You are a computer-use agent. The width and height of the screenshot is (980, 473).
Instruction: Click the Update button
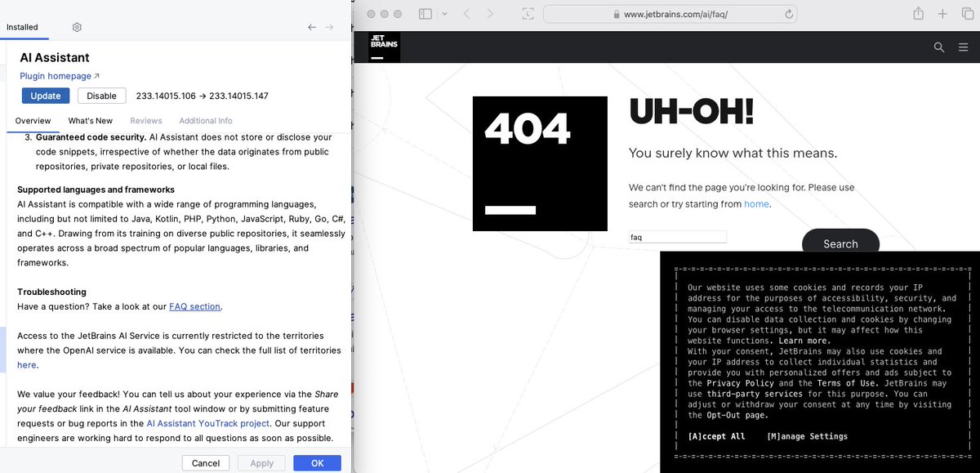click(46, 96)
